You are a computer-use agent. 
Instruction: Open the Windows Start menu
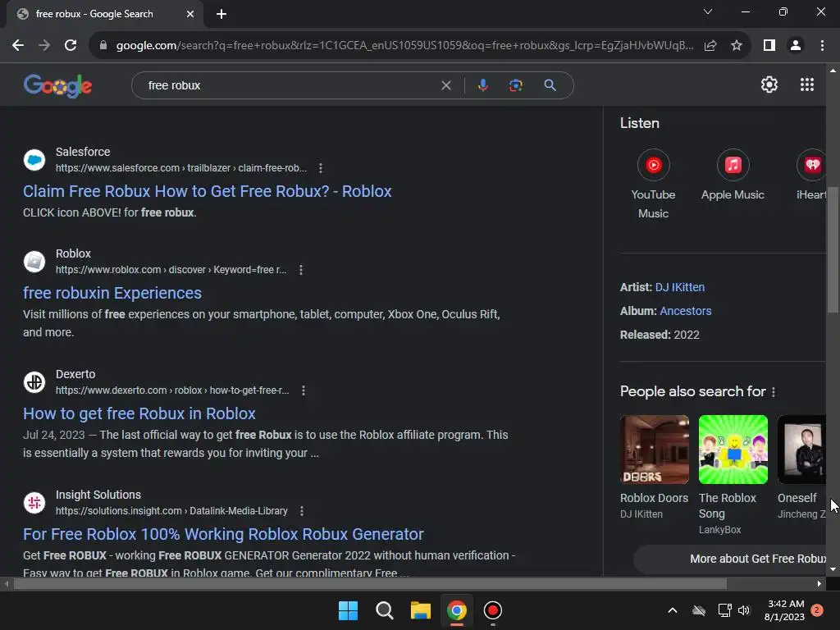[348, 610]
